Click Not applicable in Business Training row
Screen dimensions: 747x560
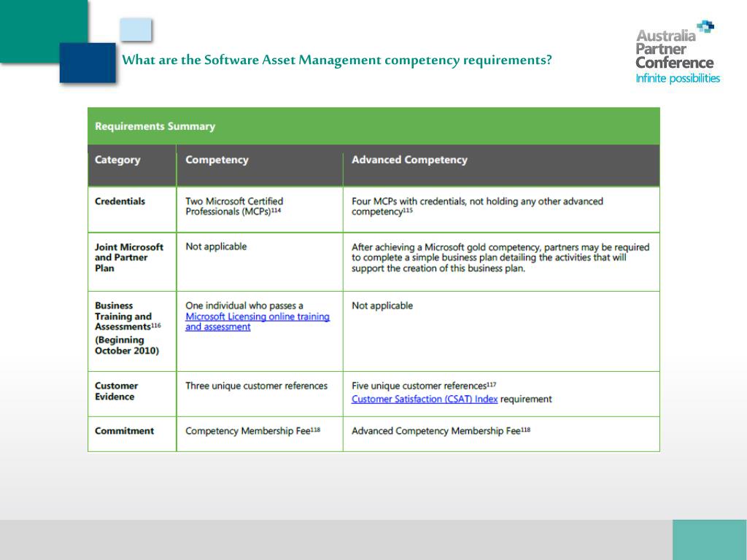pyautogui.click(x=382, y=306)
